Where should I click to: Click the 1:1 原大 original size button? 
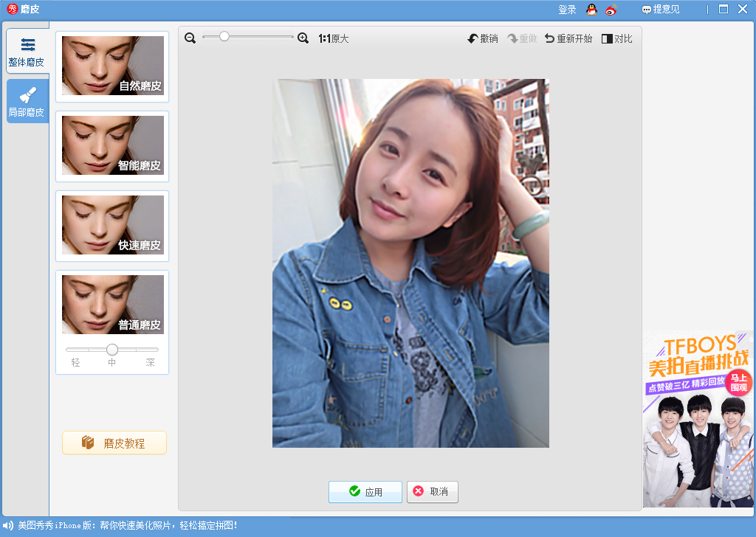coord(333,38)
